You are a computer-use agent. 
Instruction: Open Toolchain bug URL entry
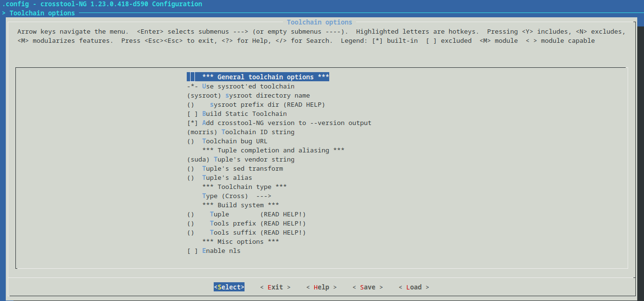tap(227, 141)
